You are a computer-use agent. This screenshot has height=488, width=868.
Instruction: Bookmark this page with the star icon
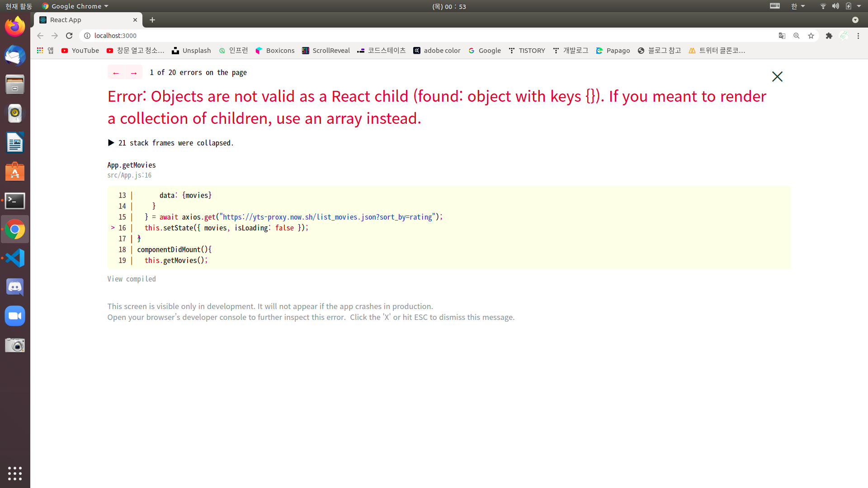click(811, 36)
